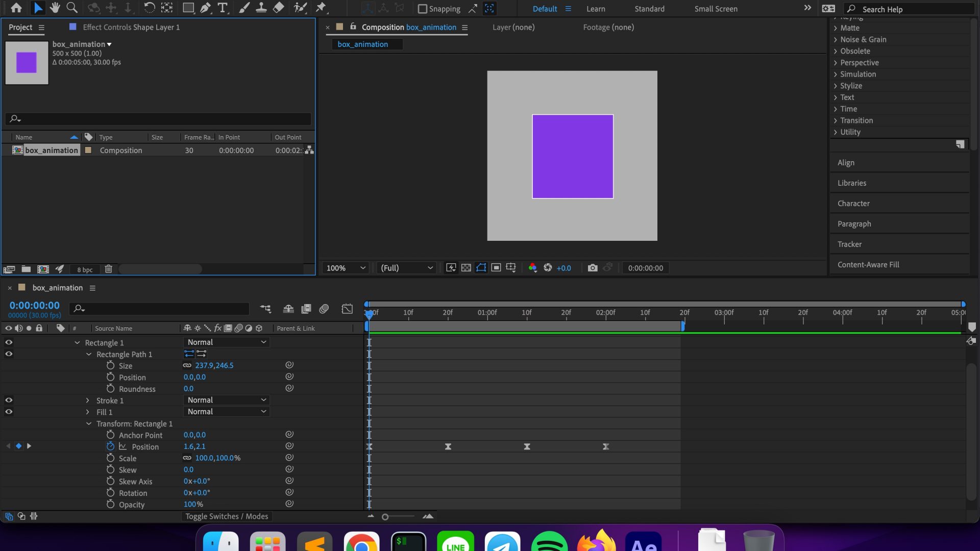Open the 100% magnification dropdown
This screenshot has width=980, height=551.
pyautogui.click(x=346, y=268)
